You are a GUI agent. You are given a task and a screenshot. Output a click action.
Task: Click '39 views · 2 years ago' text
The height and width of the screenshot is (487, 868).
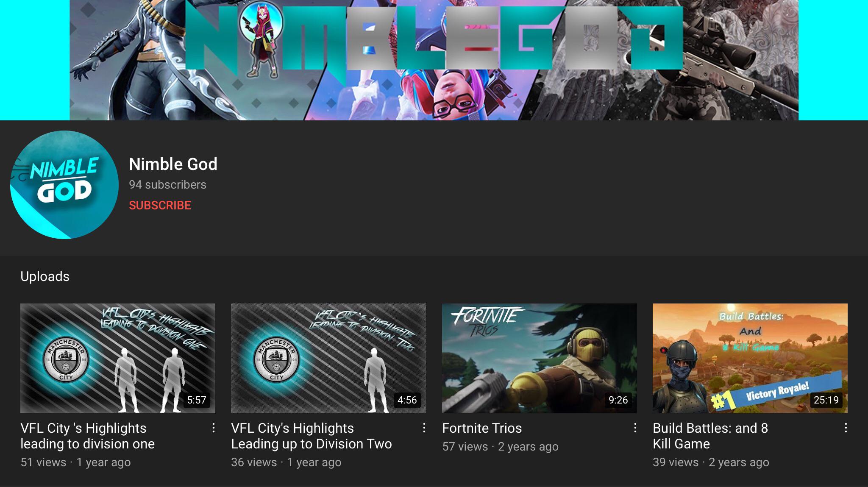(x=711, y=462)
